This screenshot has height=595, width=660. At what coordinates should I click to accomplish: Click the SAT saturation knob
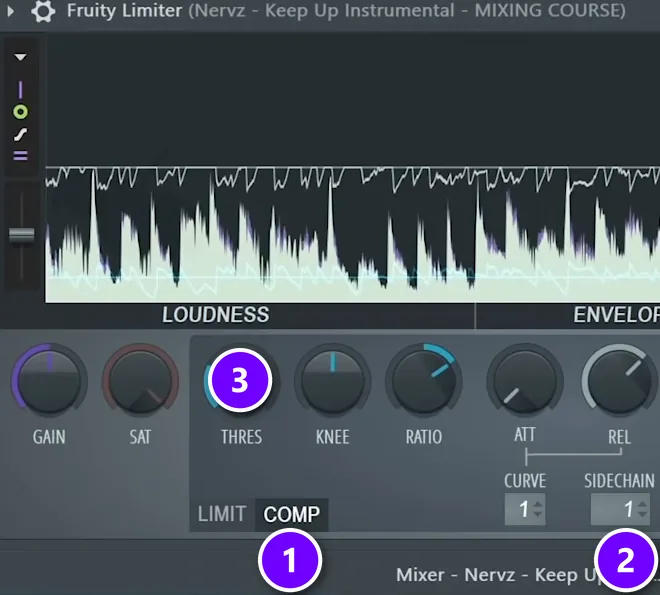tap(141, 381)
